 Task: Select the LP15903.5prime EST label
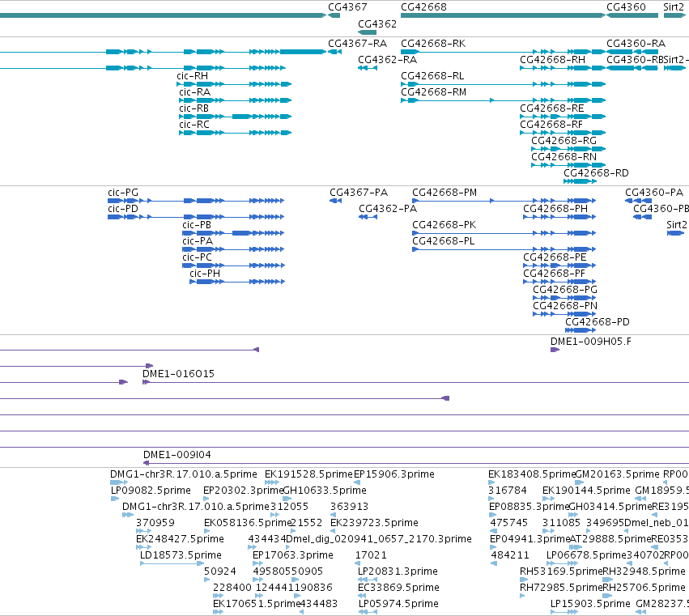(x=590, y=604)
